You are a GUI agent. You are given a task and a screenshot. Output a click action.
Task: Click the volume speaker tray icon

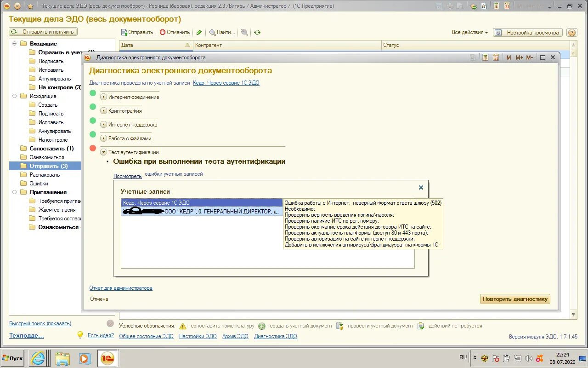click(528, 358)
